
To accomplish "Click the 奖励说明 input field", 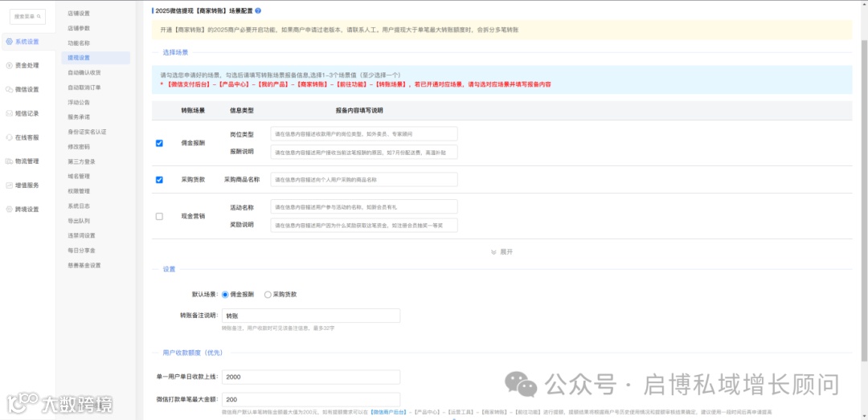I will coord(364,225).
